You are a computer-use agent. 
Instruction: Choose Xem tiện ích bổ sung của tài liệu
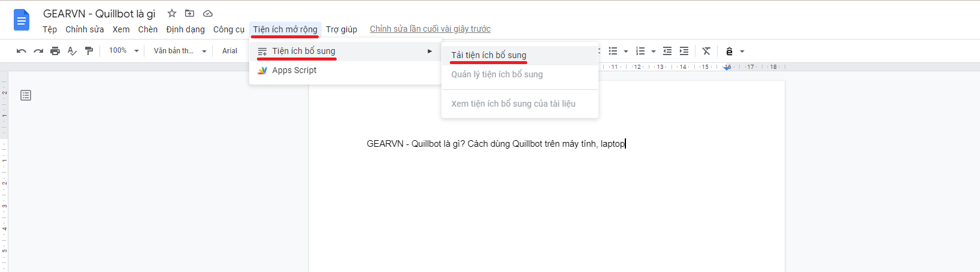coord(520,104)
